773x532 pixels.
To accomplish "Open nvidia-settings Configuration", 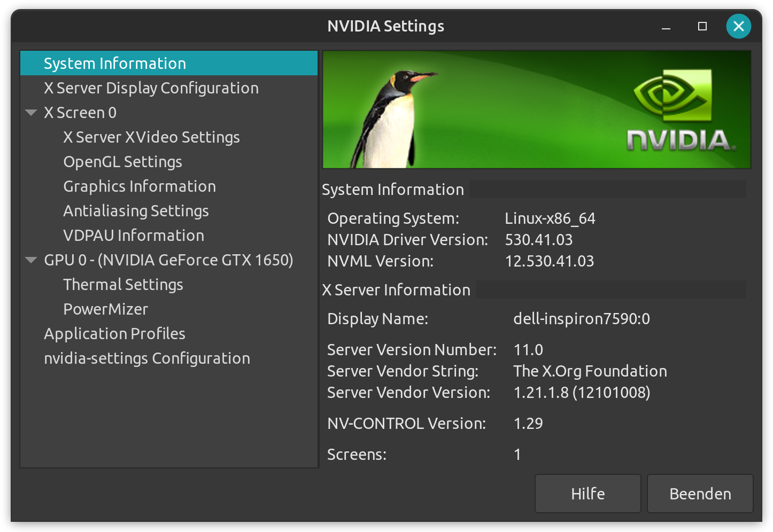I will [x=147, y=358].
